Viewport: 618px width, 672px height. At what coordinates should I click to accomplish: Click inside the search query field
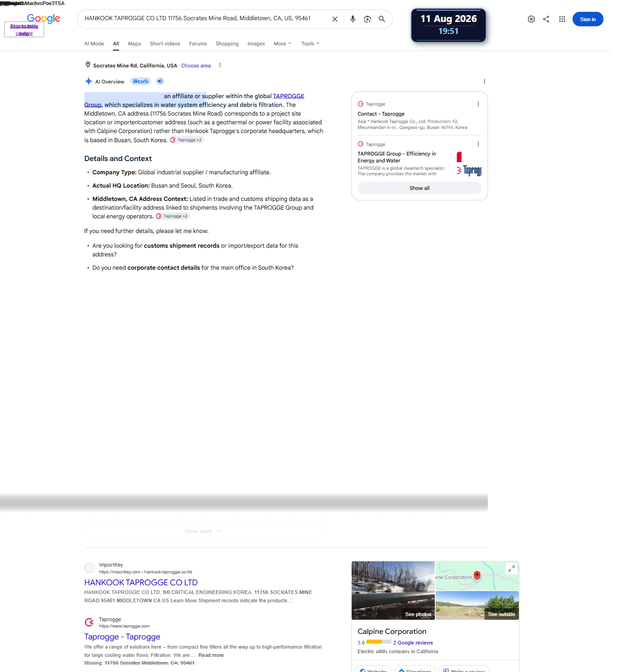click(204, 18)
